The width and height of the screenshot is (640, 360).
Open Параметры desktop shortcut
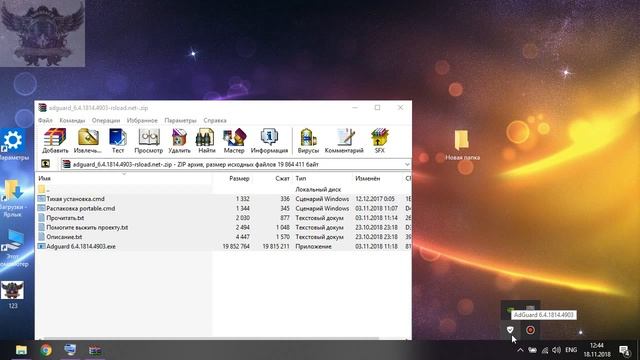point(13,145)
